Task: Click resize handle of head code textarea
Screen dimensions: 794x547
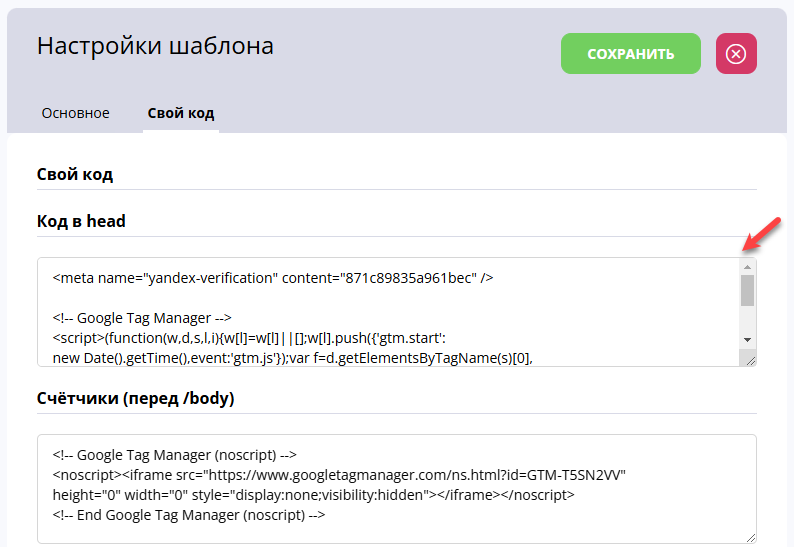Action: tap(751, 361)
